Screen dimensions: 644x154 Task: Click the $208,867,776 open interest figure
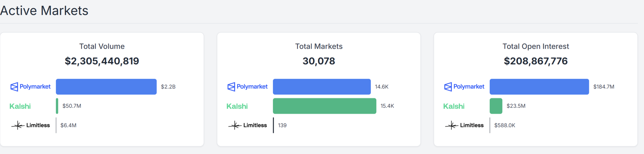pyautogui.click(x=536, y=61)
